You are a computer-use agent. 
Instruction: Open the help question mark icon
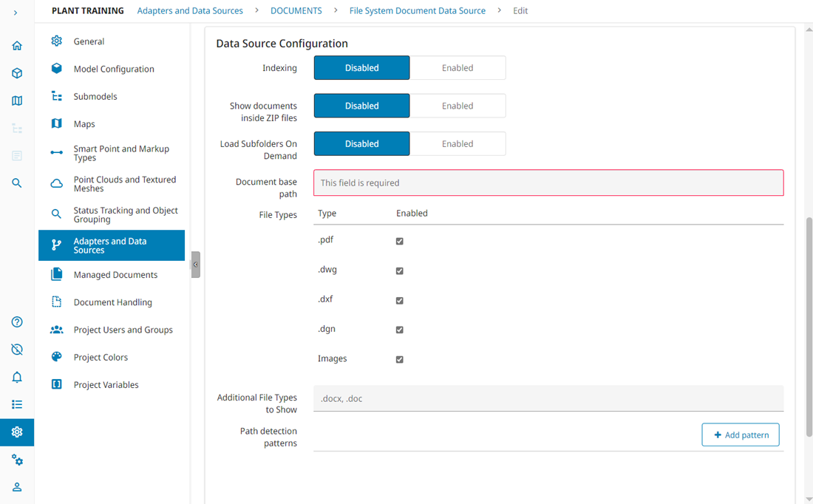tap(16, 322)
